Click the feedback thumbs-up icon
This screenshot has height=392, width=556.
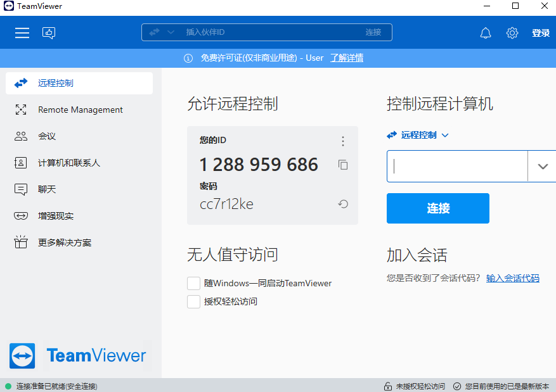(x=49, y=32)
